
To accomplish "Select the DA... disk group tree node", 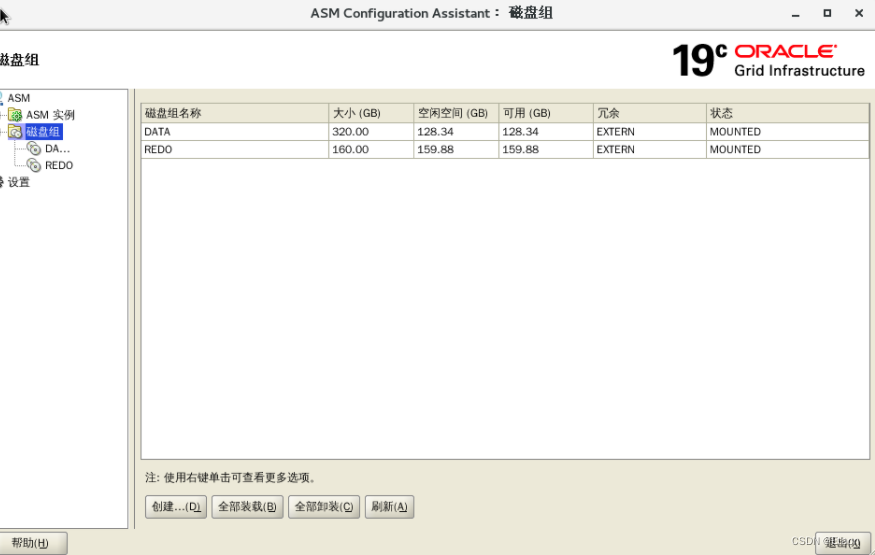I will (x=57, y=148).
